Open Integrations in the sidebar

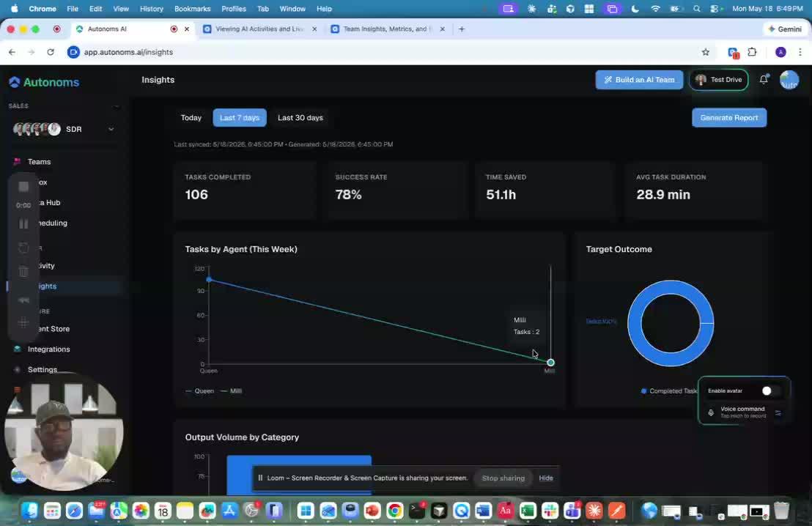click(48, 349)
